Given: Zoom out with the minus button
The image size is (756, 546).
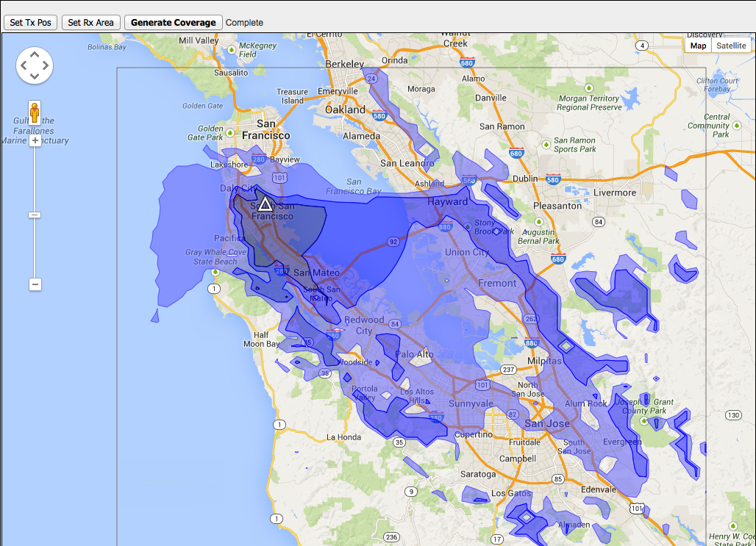Looking at the screenshot, I should [x=35, y=284].
